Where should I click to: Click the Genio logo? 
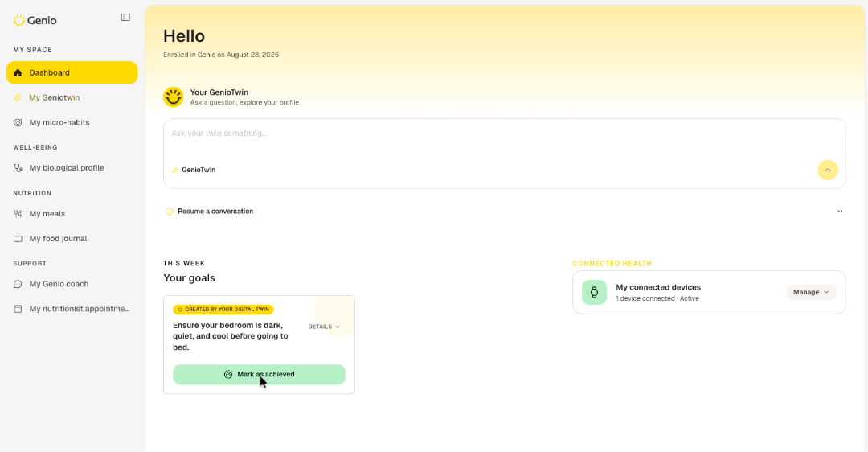click(35, 20)
